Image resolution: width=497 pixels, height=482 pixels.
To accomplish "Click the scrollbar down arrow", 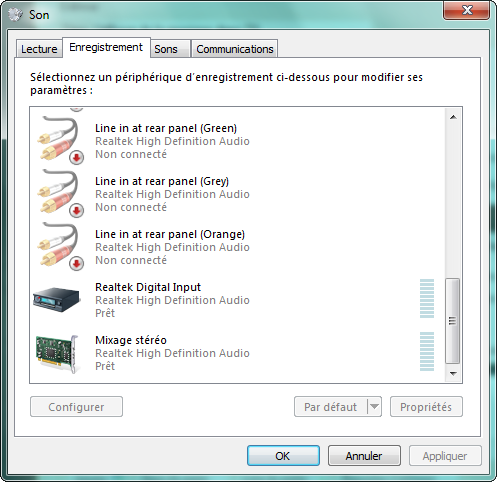I will tap(453, 374).
